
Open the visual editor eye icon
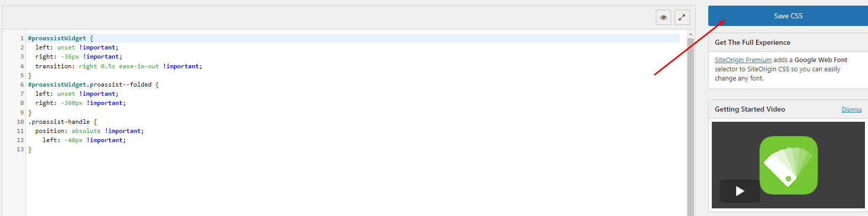pyautogui.click(x=663, y=17)
